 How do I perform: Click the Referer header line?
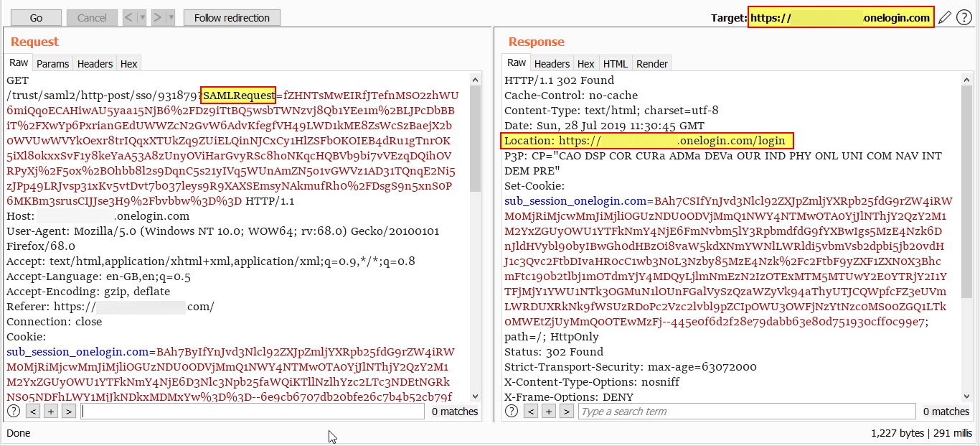pyautogui.click(x=110, y=307)
